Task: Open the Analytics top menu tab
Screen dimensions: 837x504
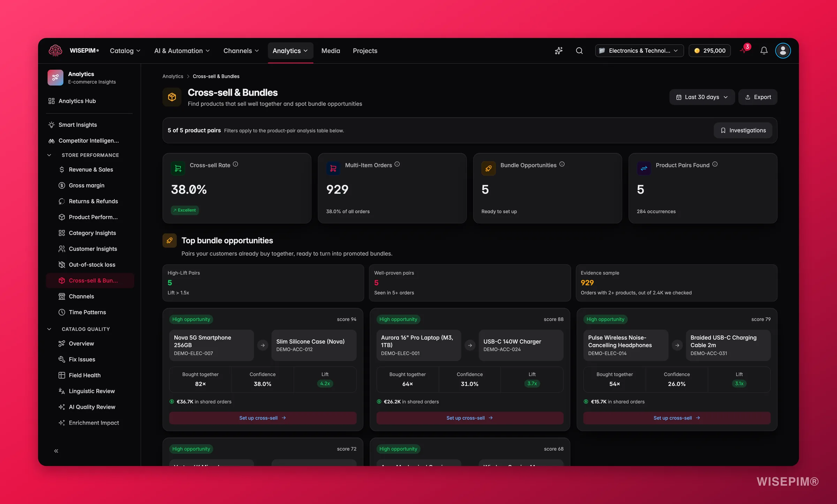Action: coord(290,51)
